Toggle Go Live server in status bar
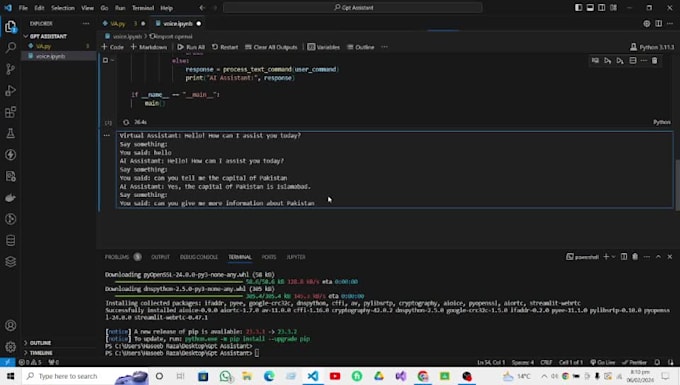The image size is (680, 385). tap(602, 362)
